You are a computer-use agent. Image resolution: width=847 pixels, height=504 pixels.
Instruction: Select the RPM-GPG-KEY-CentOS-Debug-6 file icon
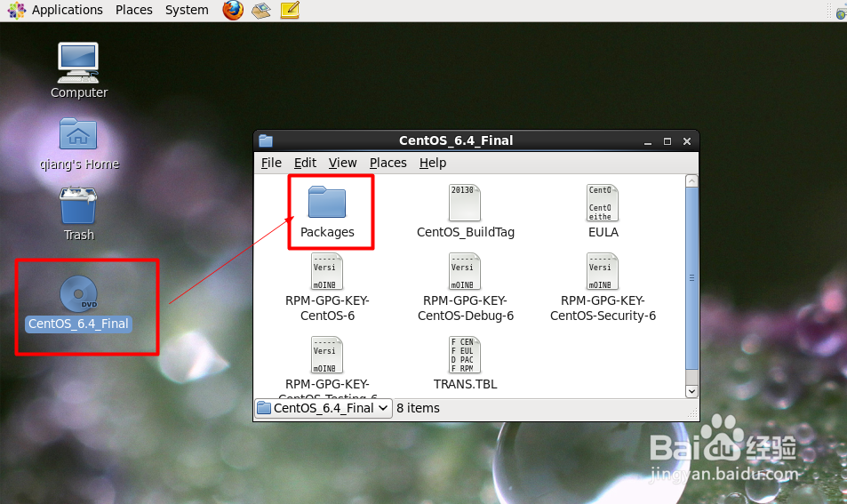click(465, 271)
